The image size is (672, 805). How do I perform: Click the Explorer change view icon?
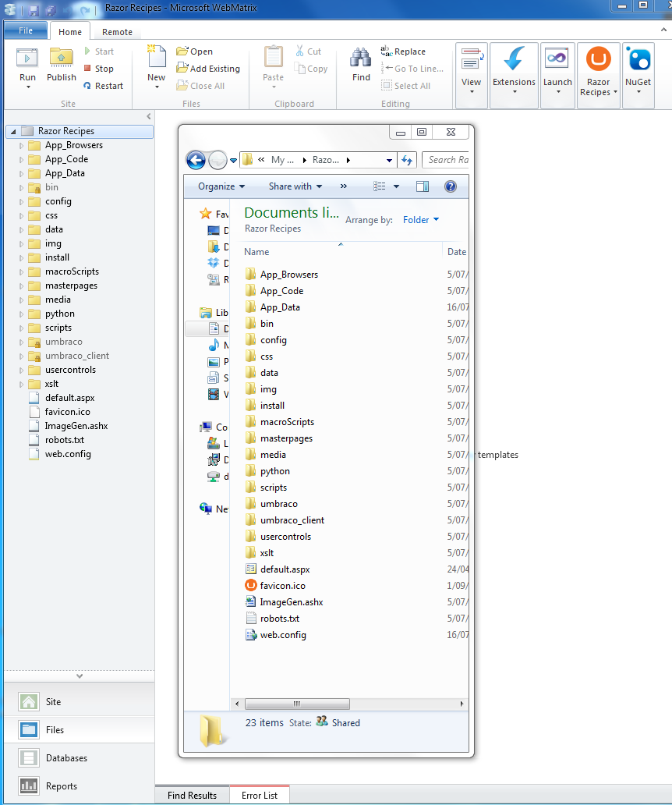pos(379,186)
